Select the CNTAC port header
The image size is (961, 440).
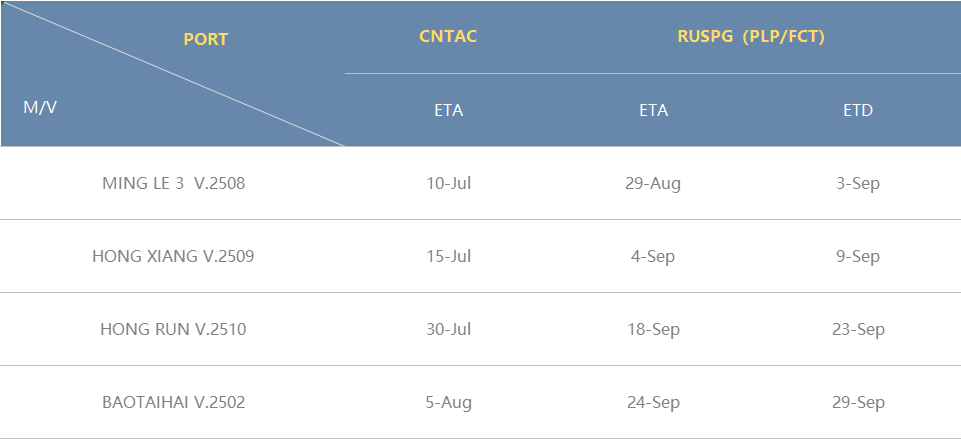448,36
